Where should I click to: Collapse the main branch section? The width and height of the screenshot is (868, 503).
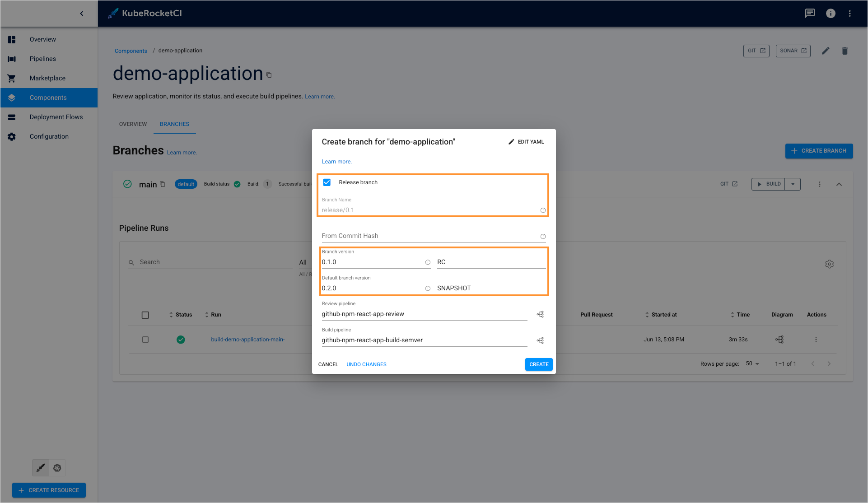coord(839,184)
